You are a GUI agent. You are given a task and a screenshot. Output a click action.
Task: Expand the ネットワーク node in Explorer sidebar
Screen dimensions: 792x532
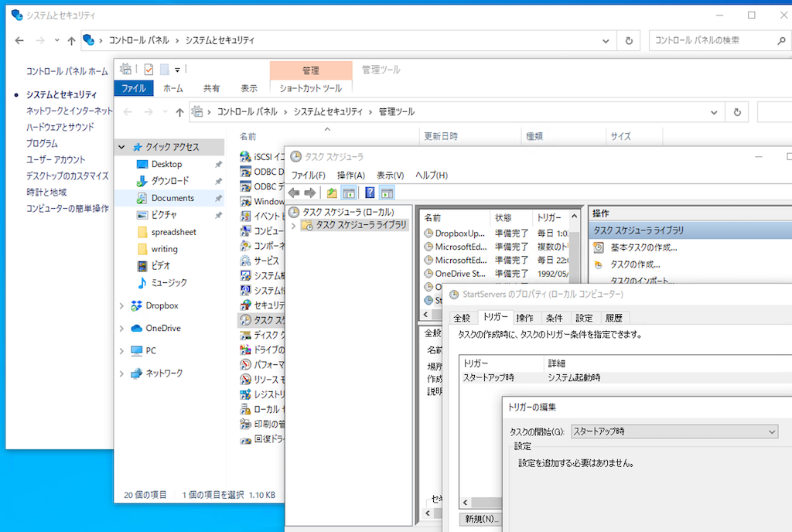pos(121,373)
